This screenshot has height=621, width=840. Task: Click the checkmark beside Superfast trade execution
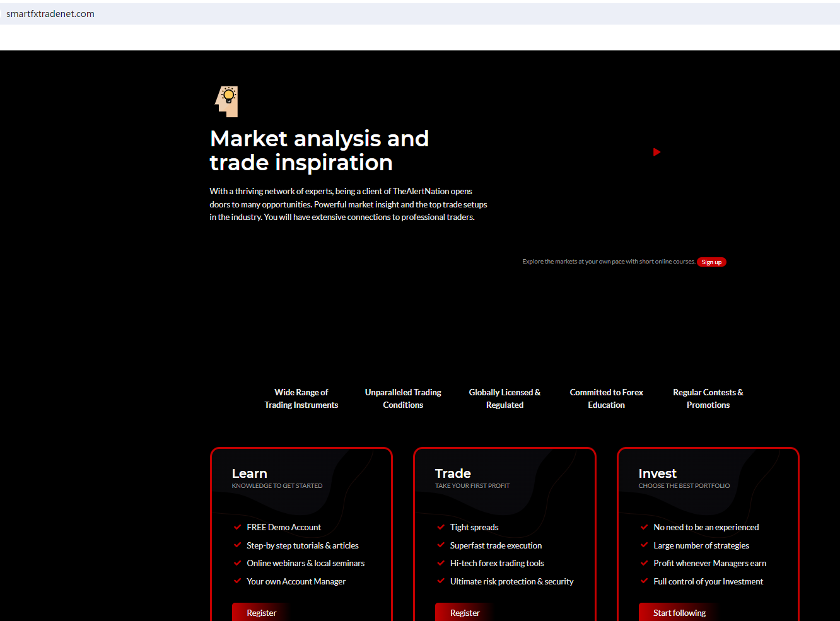[x=441, y=545]
